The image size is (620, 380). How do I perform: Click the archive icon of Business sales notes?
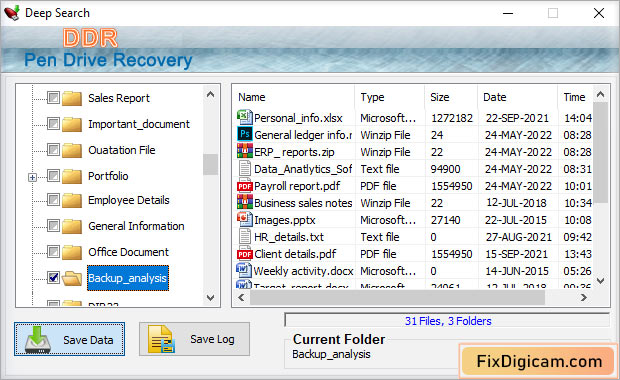point(244,202)
